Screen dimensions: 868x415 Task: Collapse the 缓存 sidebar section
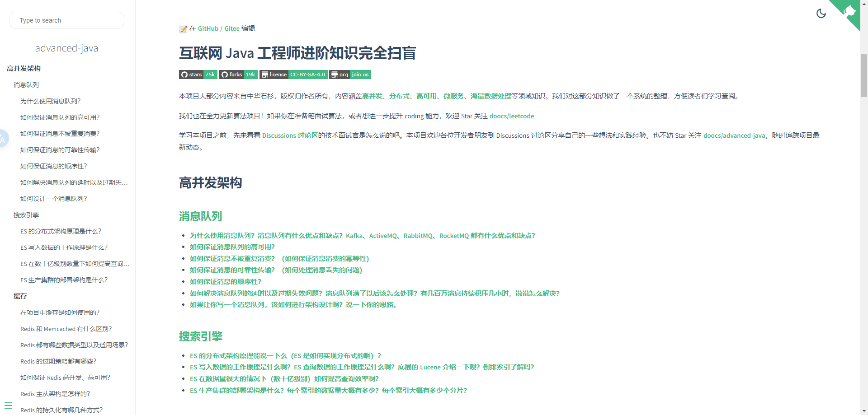click(20, 296)
